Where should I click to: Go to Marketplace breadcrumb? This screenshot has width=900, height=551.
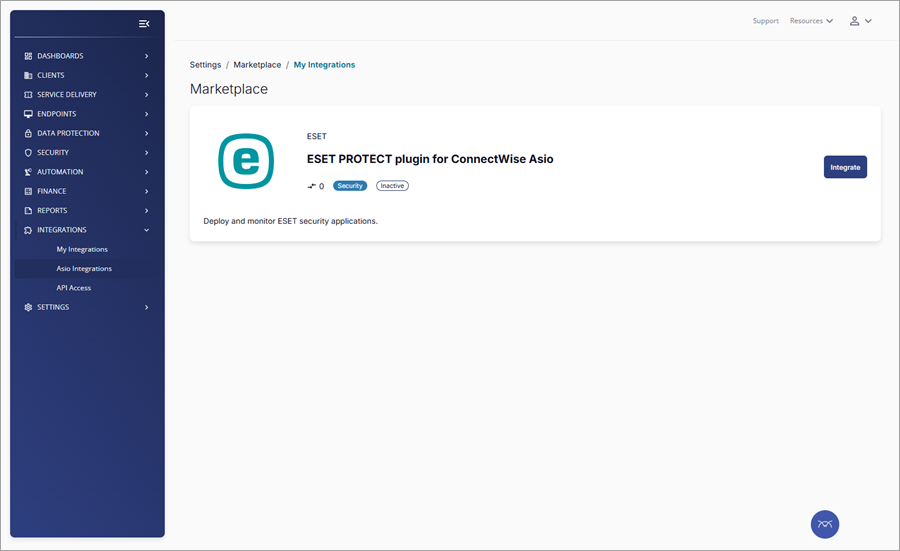pos(257,65)
